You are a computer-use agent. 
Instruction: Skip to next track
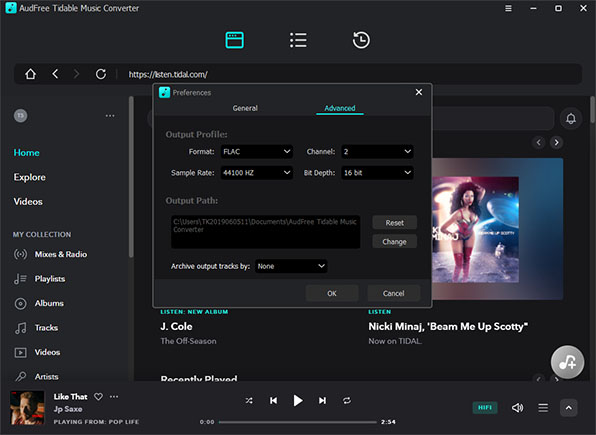click(x=322, y=400)
